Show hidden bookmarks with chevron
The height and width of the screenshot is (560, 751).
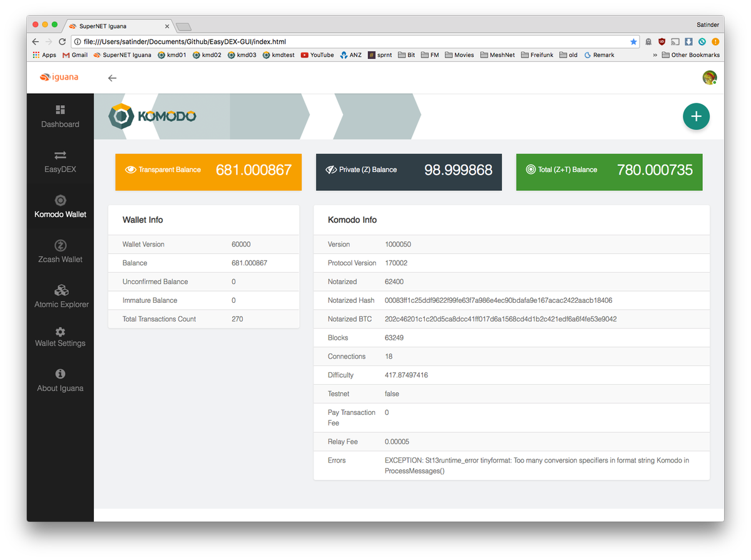(x=655, y=55)
